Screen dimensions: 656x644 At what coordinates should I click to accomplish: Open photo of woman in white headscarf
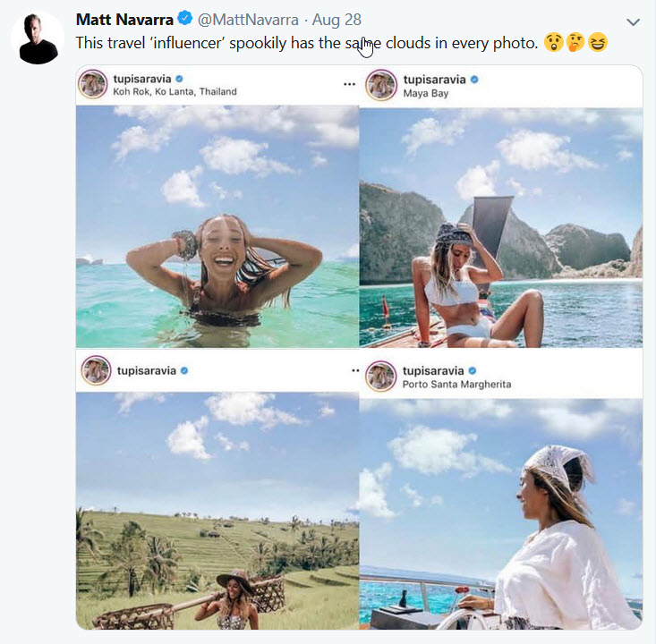coord(501,514)
